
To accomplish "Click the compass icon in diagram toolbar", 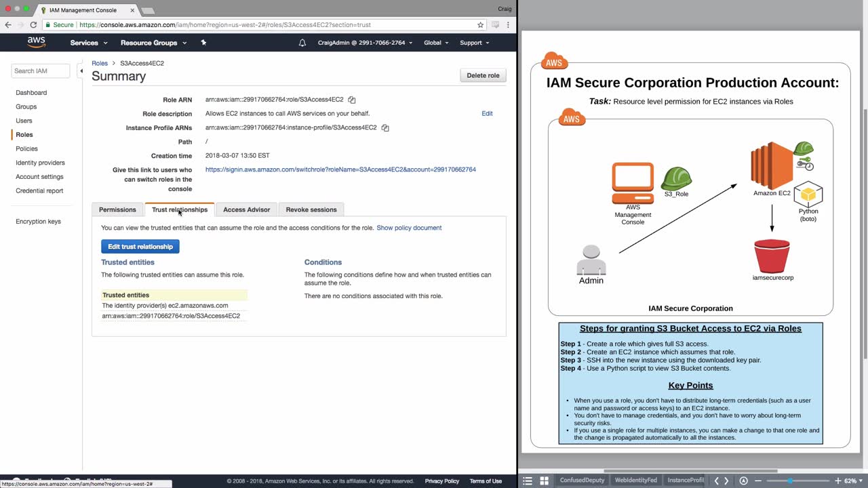I will [743, 481].
